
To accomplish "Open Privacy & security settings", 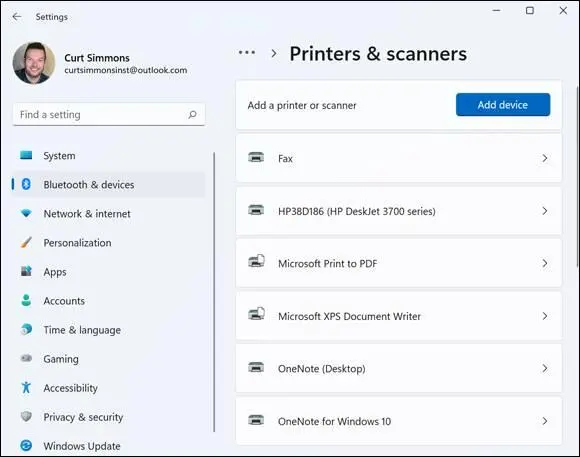I will 108,417.
